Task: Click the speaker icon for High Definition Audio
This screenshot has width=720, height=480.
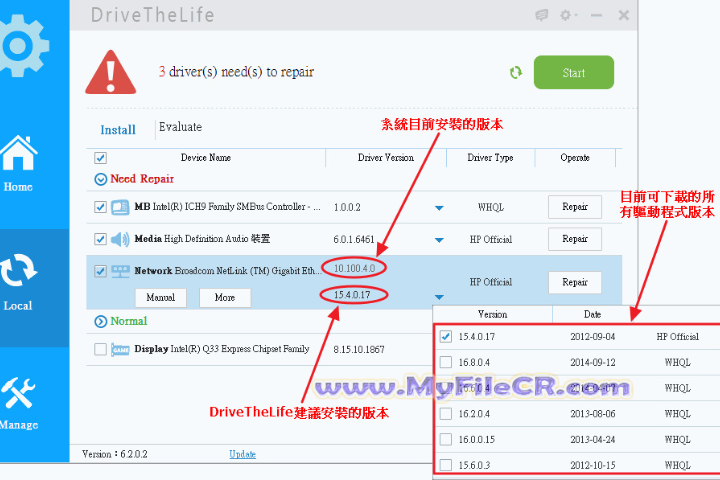Action: pyautogui.click(x=120, y=239)
